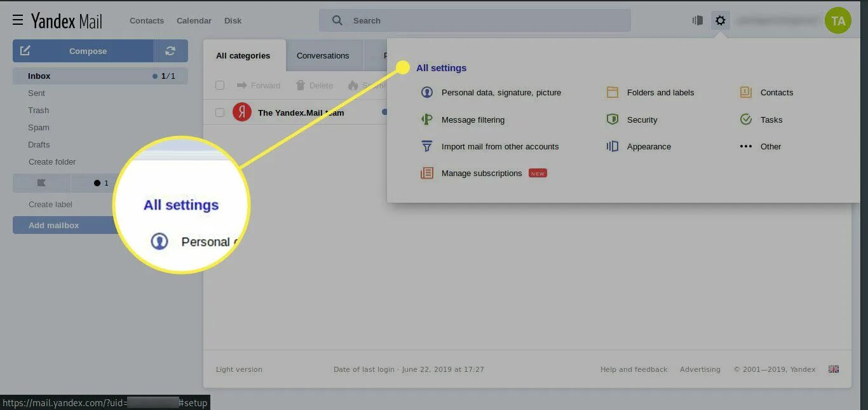This screenshot has height=410, width=868.
Task: Open the themes icon near gear
Action: click(x=698, y=20)
